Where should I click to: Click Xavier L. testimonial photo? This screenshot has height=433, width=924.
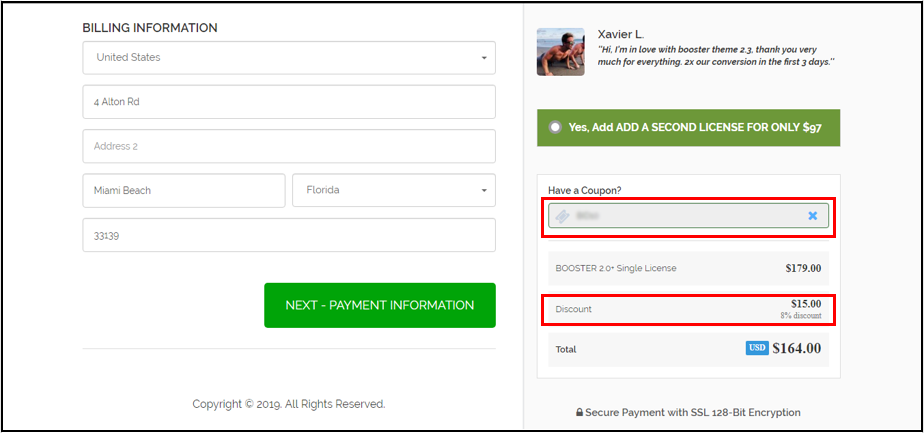click(560, 52)
